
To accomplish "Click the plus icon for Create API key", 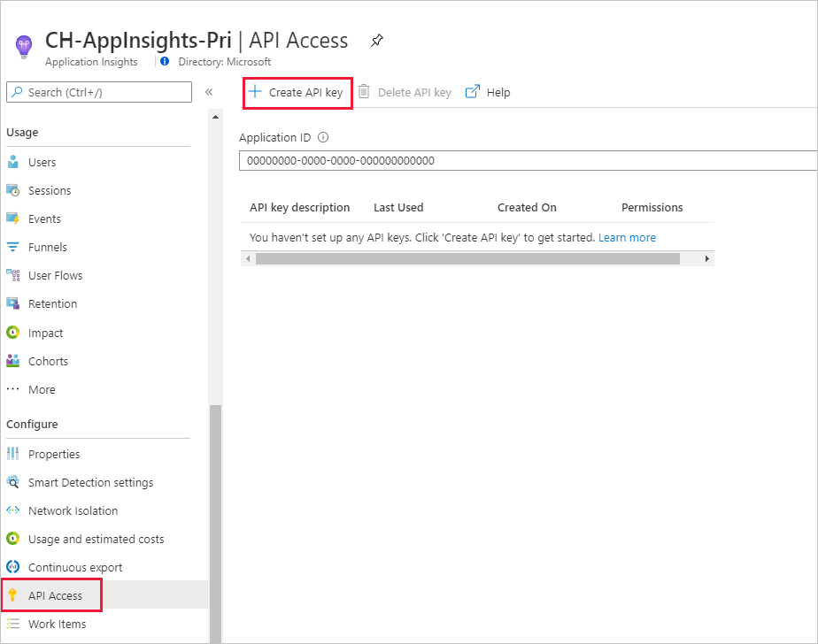I will tap(255, 92).
